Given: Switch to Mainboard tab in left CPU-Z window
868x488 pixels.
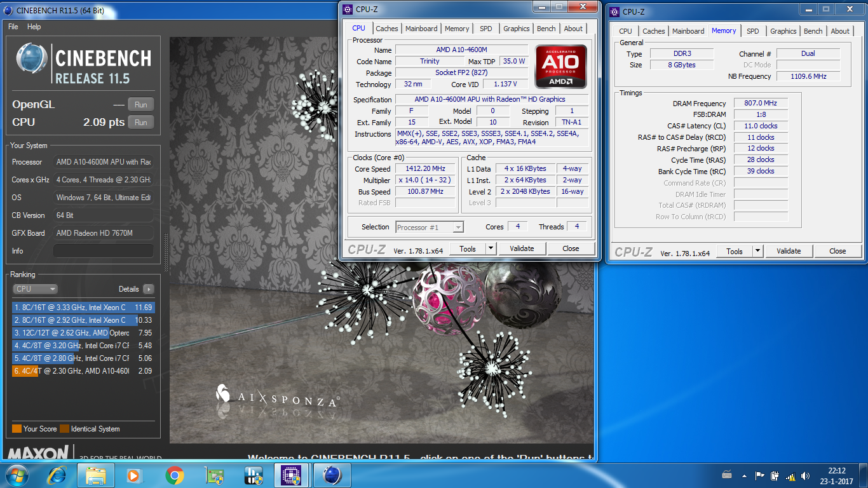Looking at the screenshot, I should 421,29.
